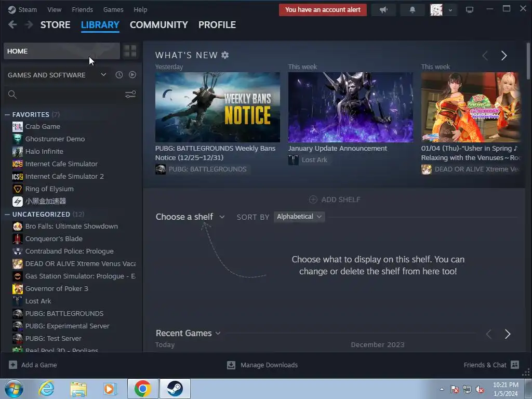Open the announcements megaphone icon
Screen dimensions: 532x399
point(383,10)
